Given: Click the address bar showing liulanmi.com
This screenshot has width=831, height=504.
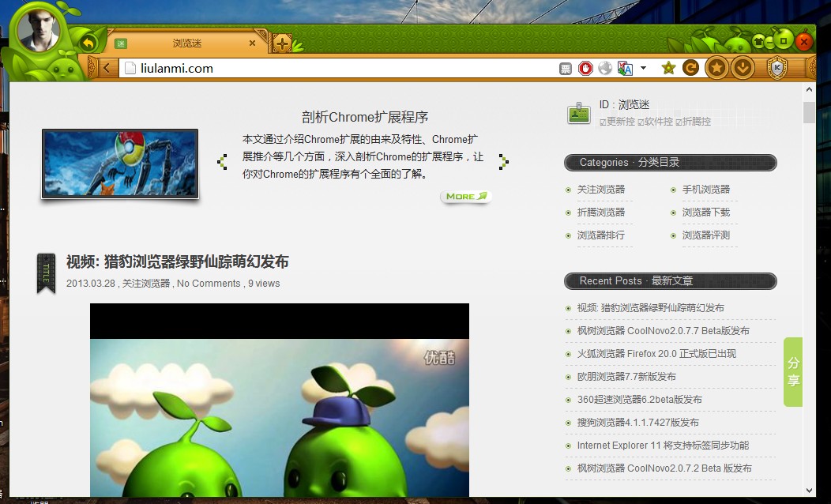Looking at the screenshot, I should coord(339,68).
